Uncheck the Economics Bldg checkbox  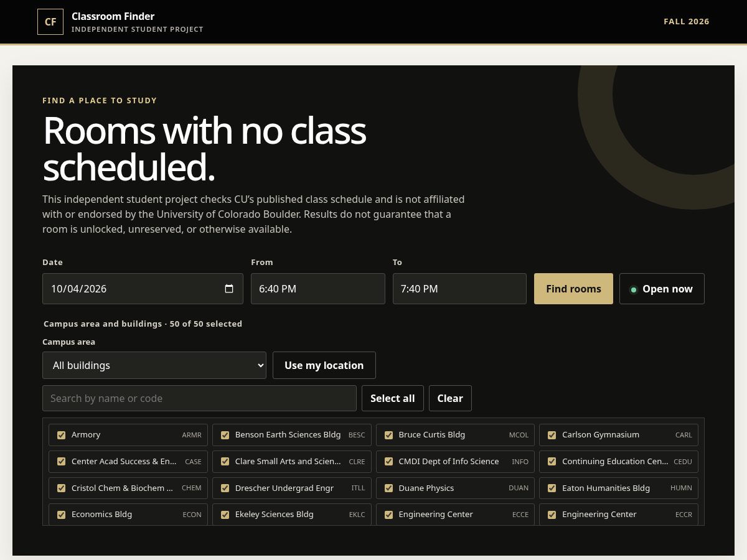click(x=61, y=515)
